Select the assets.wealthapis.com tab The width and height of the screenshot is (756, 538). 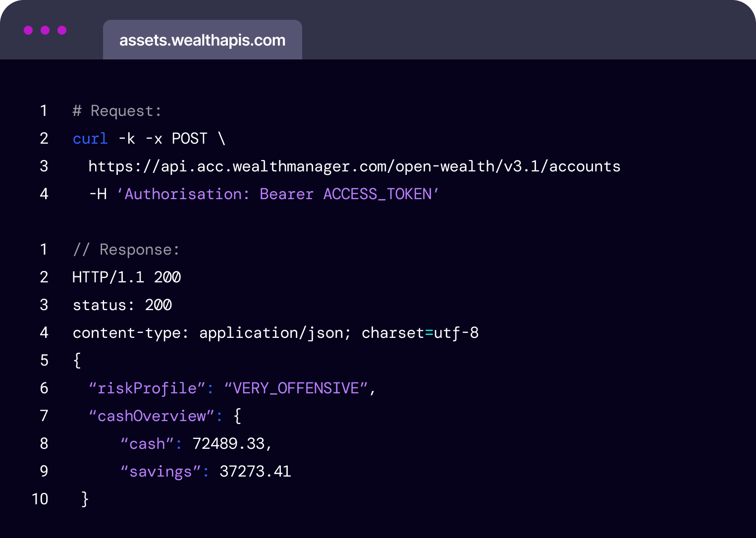(x=202, y=40)
